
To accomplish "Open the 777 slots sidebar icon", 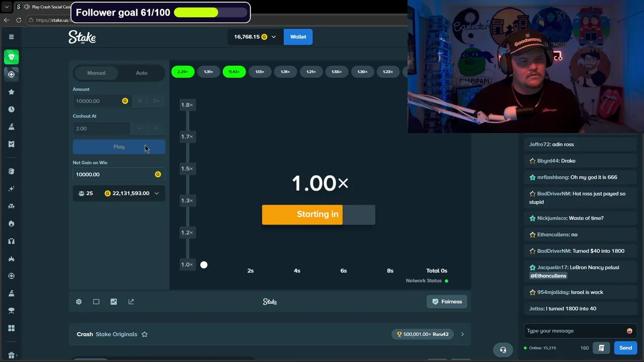I will click(11, 206).
